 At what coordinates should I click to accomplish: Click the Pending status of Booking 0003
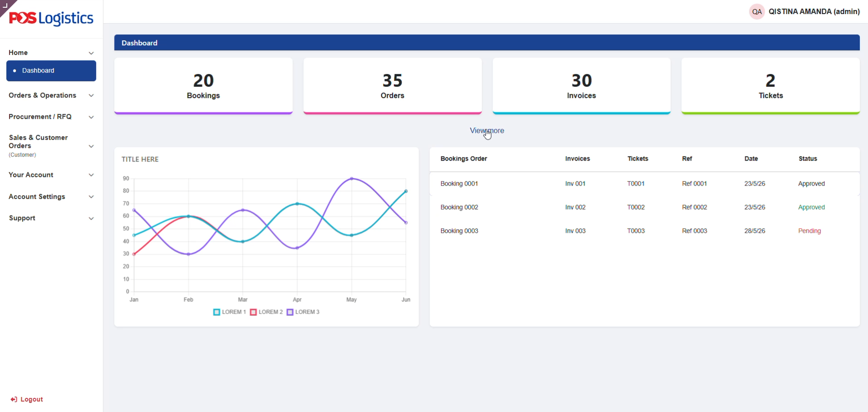tap(810, 231)
